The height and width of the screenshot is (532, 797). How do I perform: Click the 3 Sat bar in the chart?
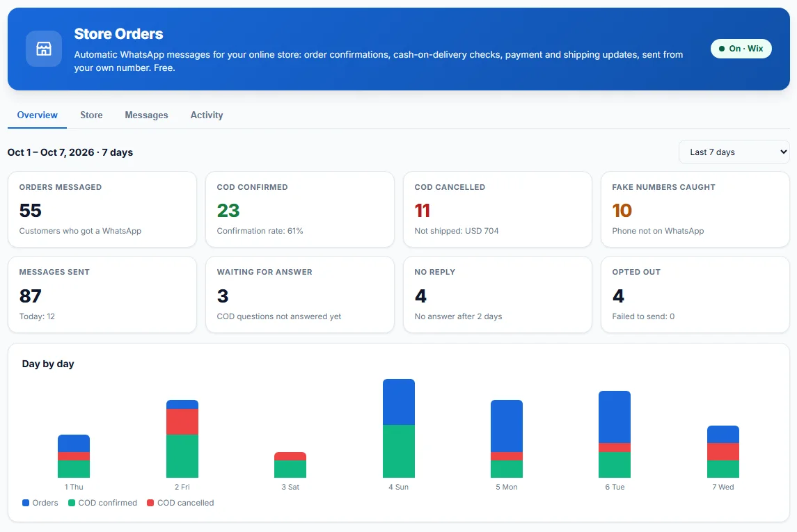click(290, 465)
